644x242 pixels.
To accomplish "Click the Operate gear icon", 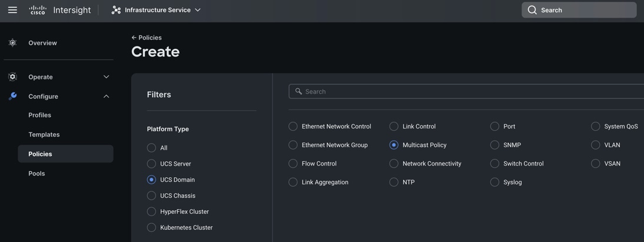I will [x=12, y=77].
